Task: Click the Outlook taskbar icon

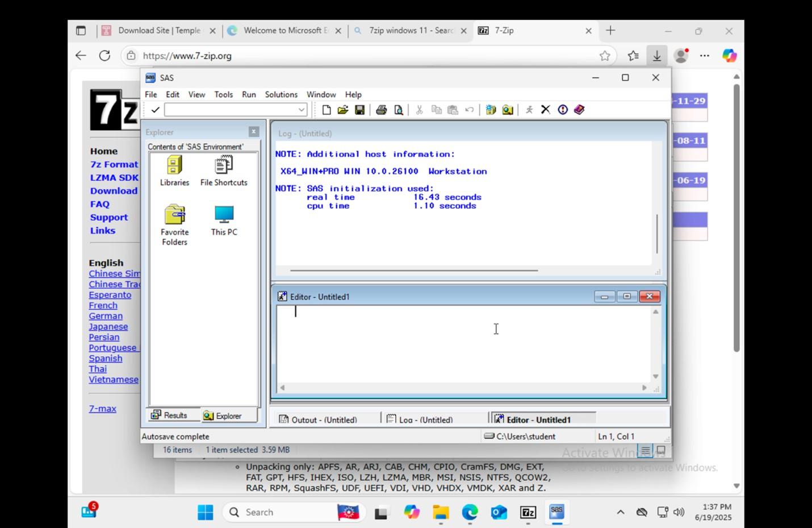Action: coord(499,512)
